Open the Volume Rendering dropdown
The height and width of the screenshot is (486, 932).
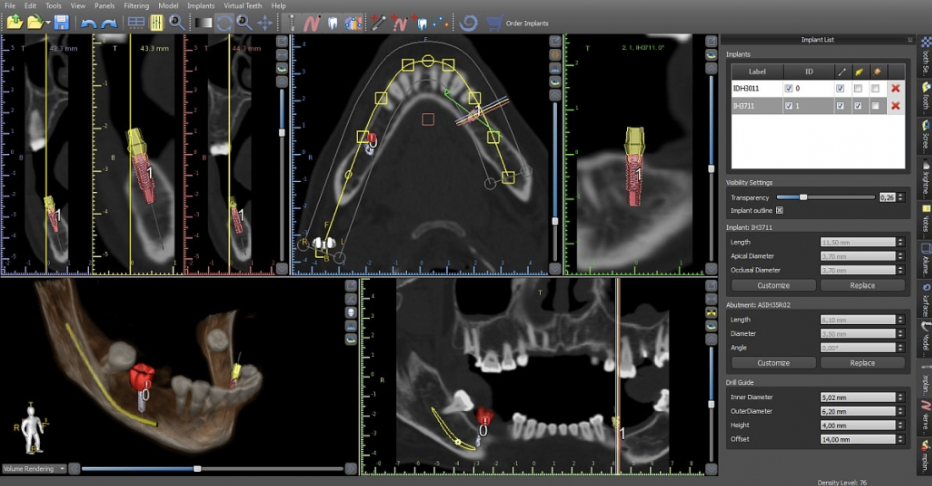61,468
